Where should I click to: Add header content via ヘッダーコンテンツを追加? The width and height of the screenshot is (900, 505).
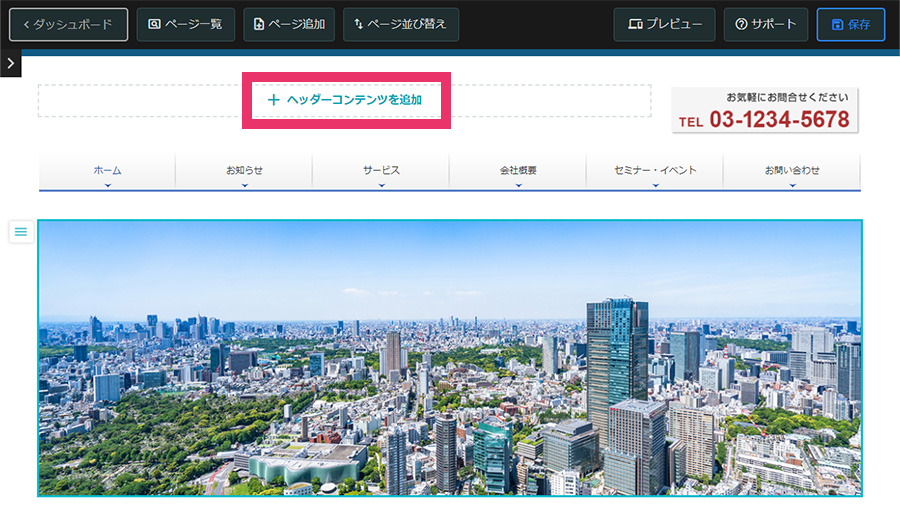point(346,100)
